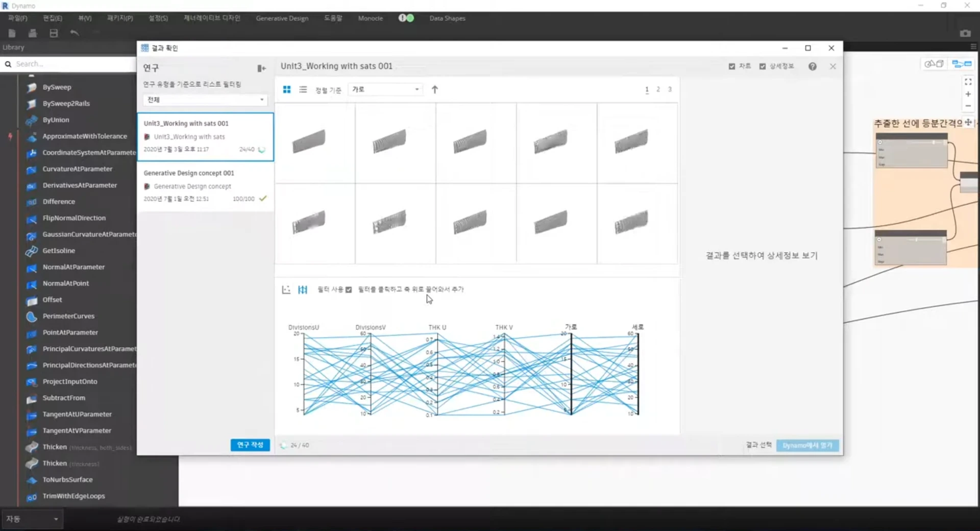This screenshot has width=980, height=531.
Task: Select scatter plot chart icon
Action: point(286,289)
